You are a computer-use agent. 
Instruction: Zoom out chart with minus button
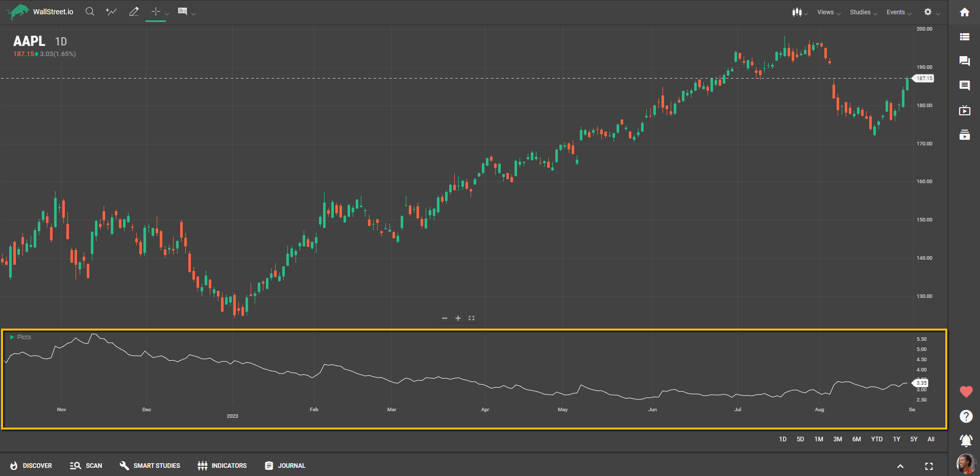pos(445,318)
